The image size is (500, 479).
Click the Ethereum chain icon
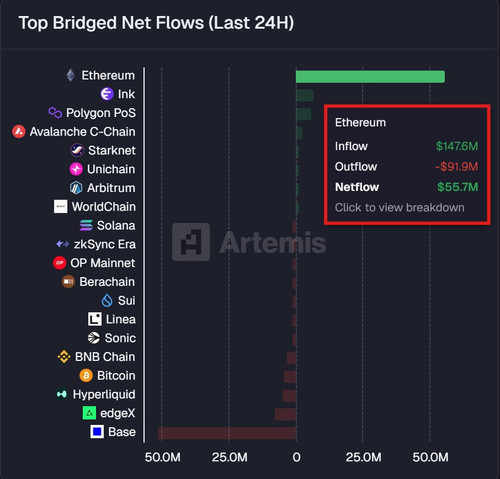click(x=70, y=75)
